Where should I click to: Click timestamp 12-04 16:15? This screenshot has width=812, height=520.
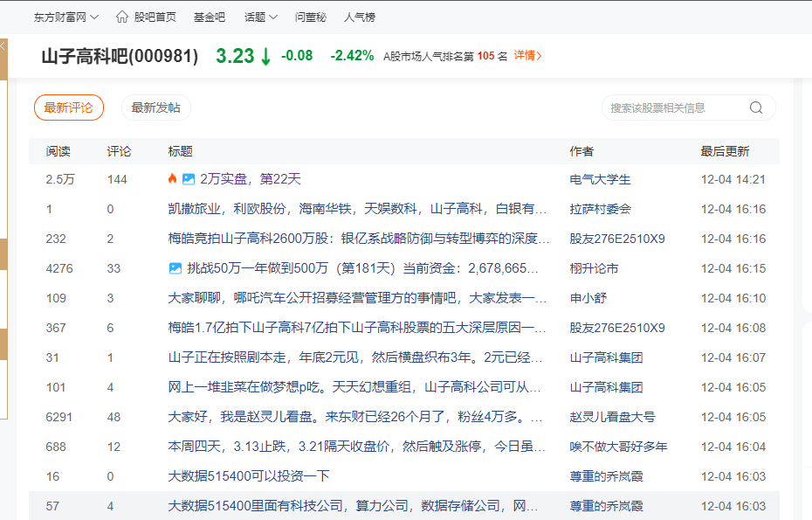click(x=733, y=268)
